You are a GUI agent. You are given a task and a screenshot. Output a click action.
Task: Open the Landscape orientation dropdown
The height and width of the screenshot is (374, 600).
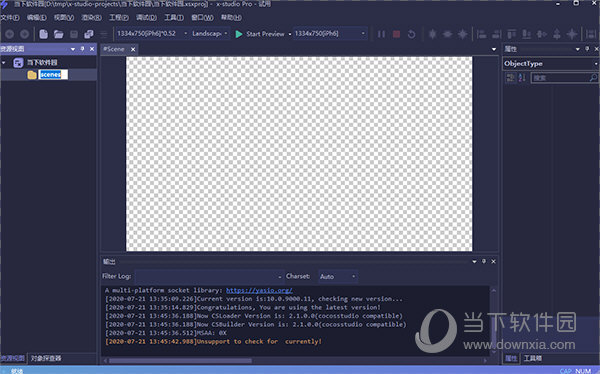click(x=226, y=34)
